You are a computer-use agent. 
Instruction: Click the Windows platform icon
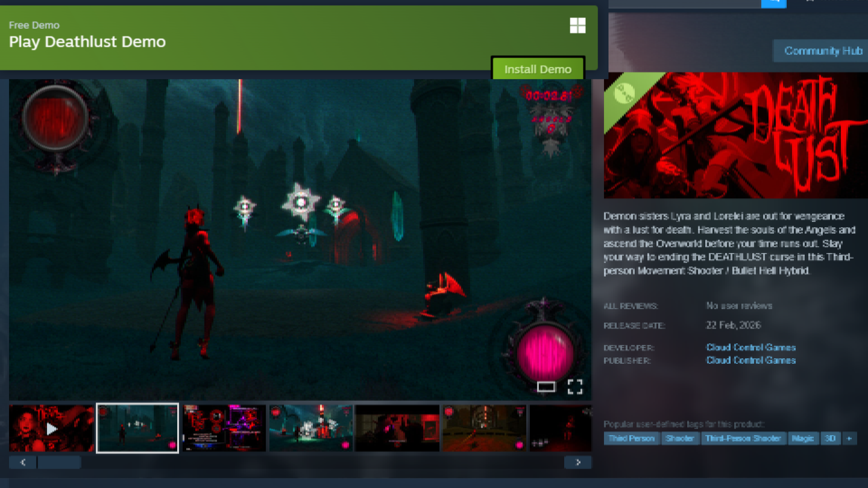click(577, 26)
